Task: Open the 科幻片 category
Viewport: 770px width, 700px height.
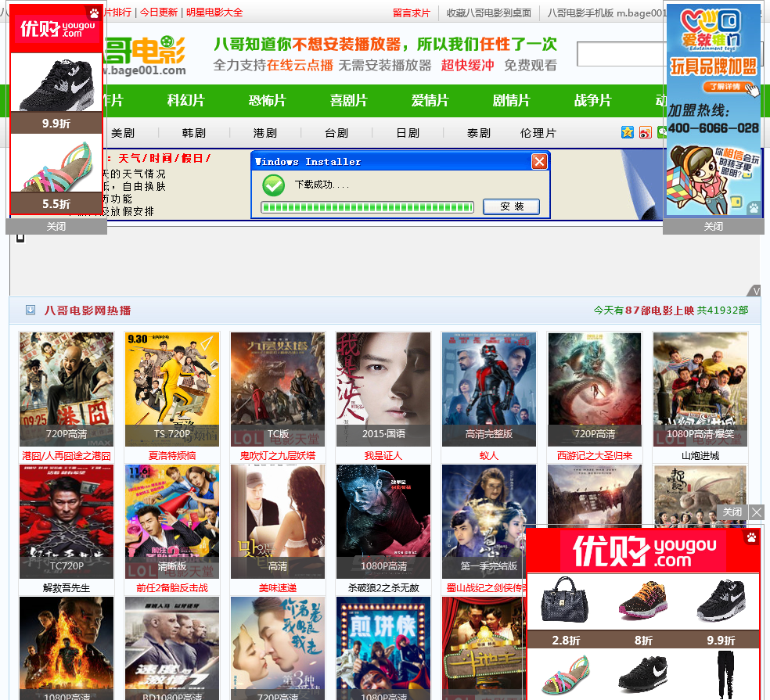Action: 185,101
